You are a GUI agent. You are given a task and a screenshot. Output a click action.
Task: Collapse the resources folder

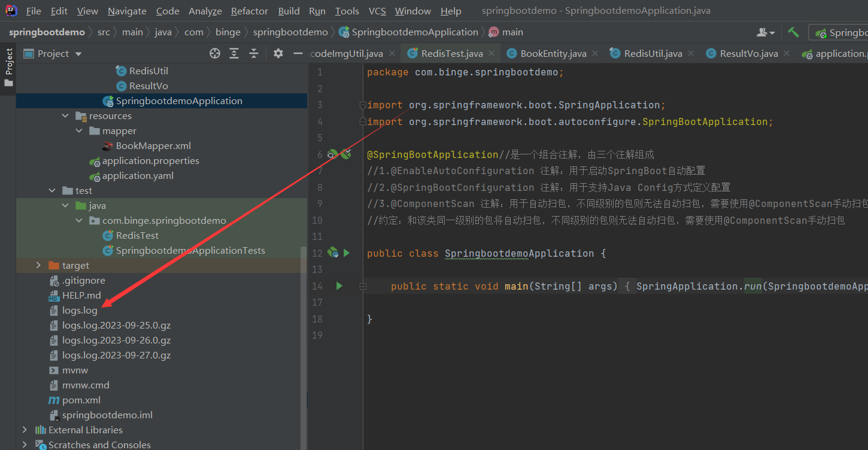point(66,116)
